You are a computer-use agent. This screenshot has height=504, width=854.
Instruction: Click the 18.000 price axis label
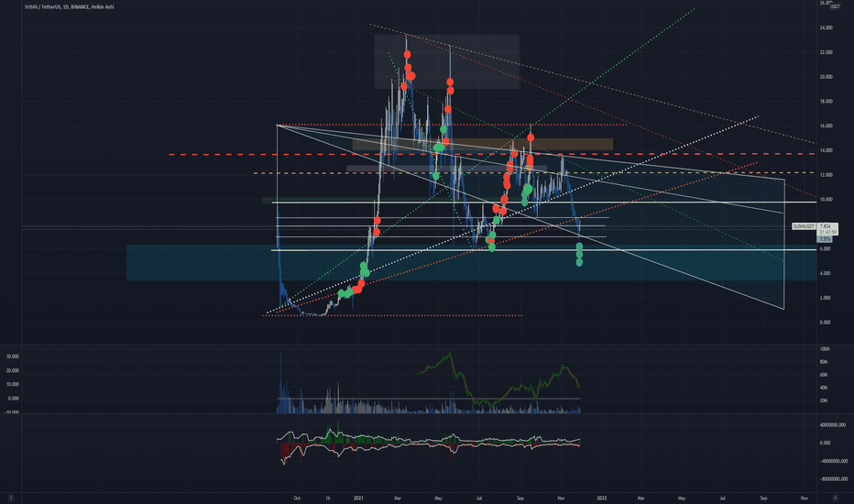pyautogui.click(x=826, y=102)
